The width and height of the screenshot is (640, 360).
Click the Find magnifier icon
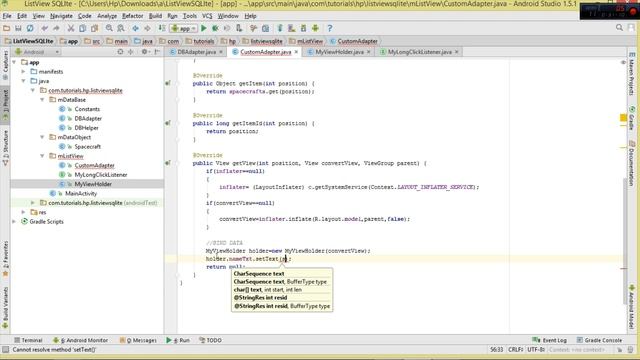(109, 28)
